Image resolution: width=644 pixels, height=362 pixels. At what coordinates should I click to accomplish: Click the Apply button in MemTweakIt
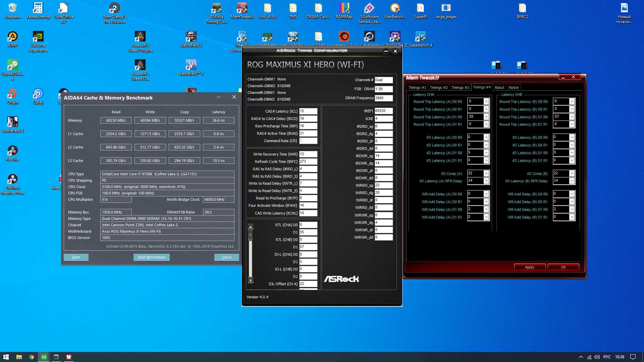click(529, 267)
